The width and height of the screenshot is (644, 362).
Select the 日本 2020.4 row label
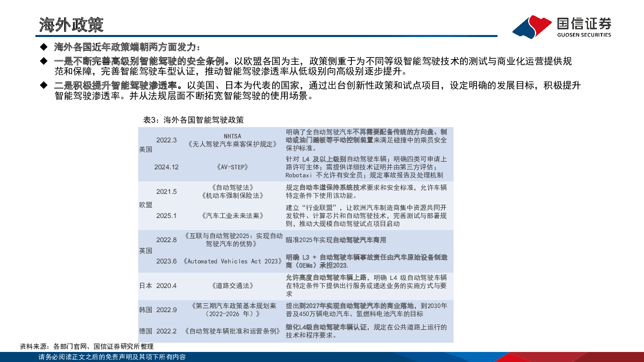(158, 286)
